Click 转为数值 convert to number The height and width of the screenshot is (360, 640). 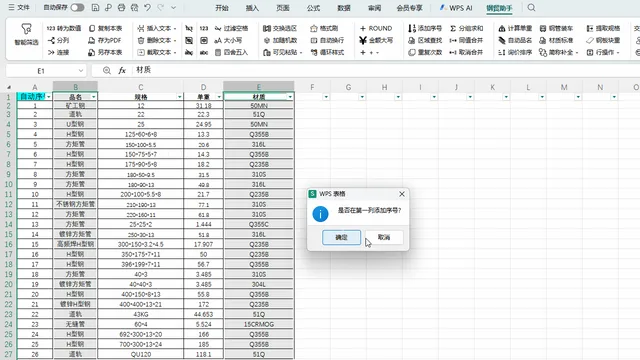[64, 28]
